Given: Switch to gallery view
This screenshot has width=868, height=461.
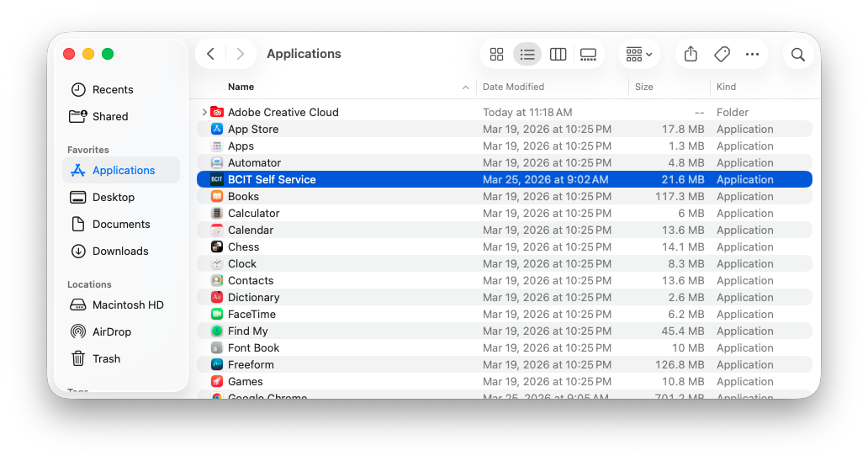Looking at the screenshot, I should click(588, 55).
